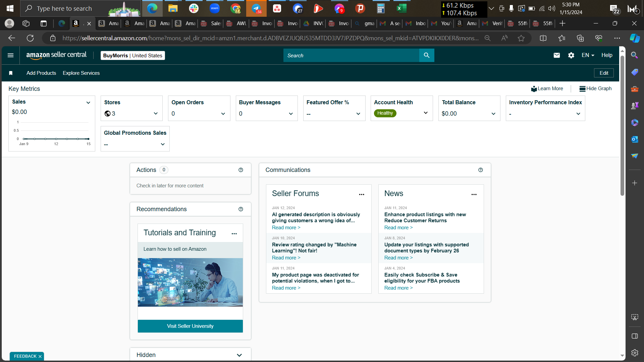Add this page to favorites star
644x362 pixels.
(521, 38)
